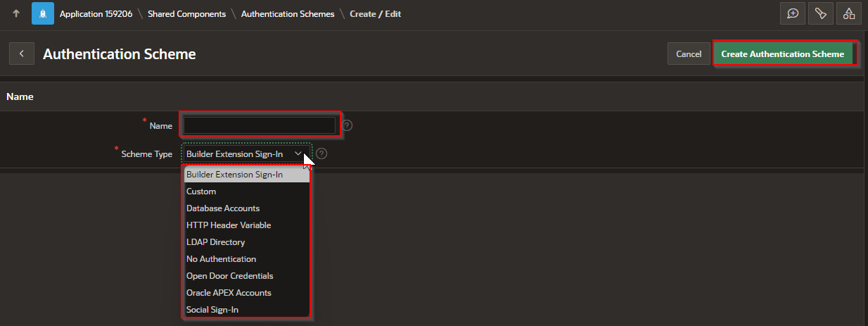868x326 pixels.
Task: Go to the Authentication Schemes breadcrumb
Action: click(288, 14)
